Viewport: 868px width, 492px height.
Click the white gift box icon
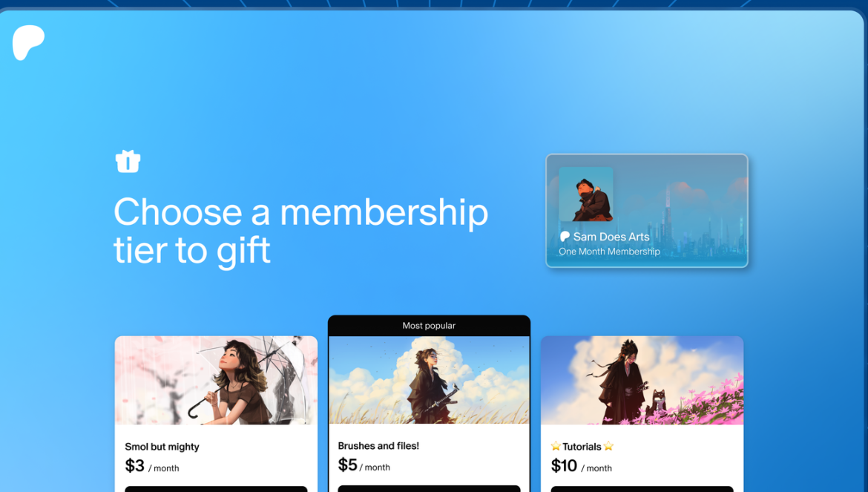tap(128, 162)
